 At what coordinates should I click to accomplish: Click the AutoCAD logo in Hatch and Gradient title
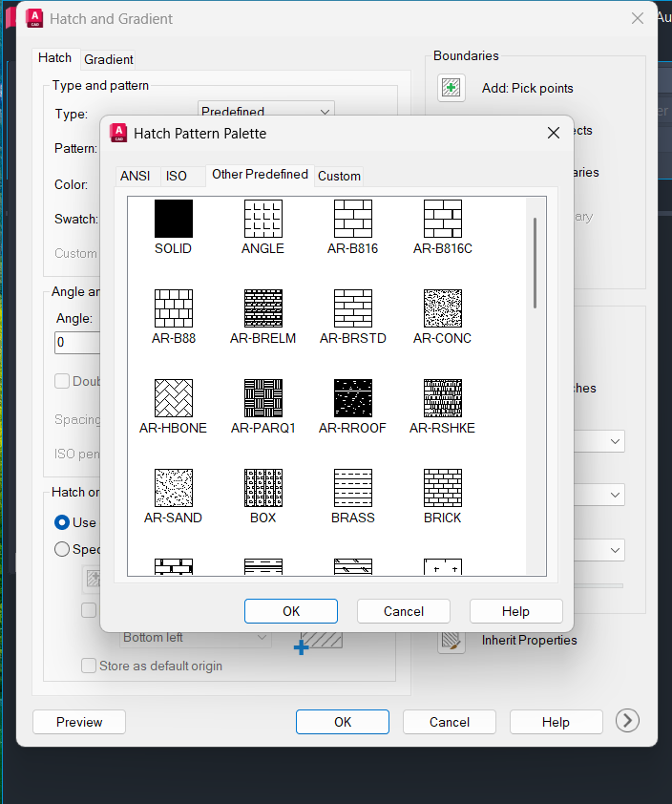(34, 18)
